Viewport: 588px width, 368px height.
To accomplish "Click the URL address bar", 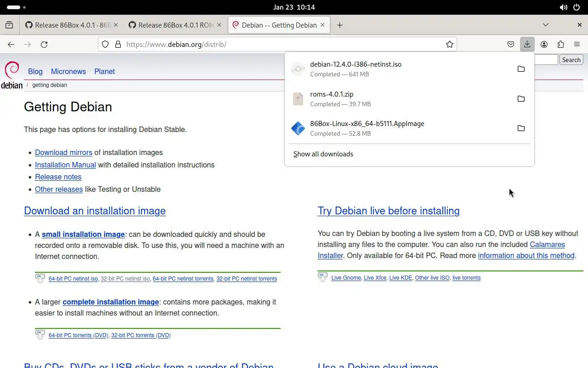I will coord(277,44).
